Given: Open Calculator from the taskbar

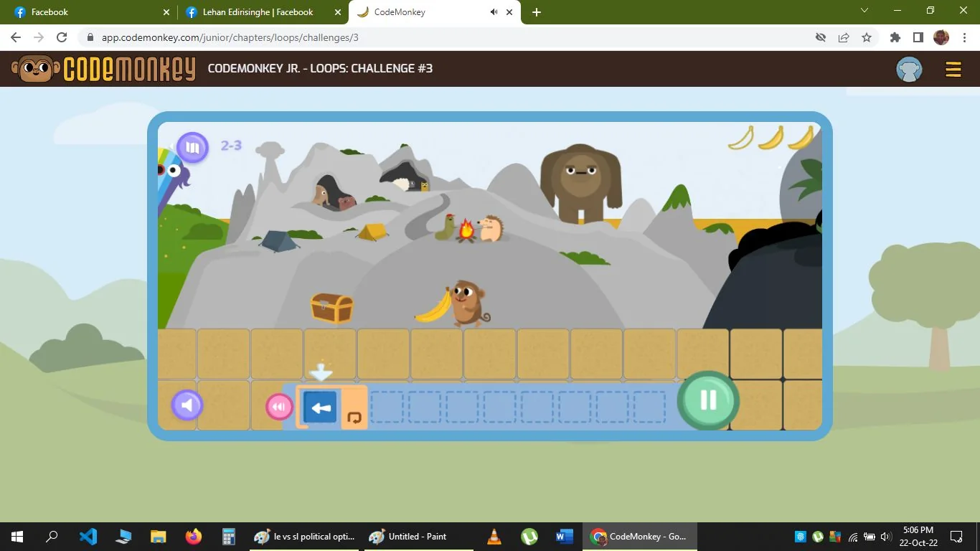Looking at the screenshot, I should pyautogui.click(x=228, y=537).
